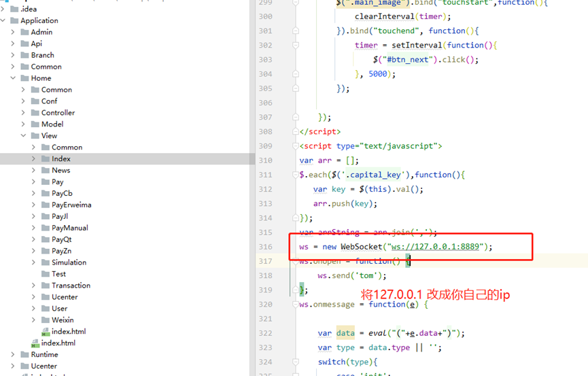Click fold marker on line 324 switch
Image resolution: width=588 pixels, height=376 pixels.
(x=296, y=362)
